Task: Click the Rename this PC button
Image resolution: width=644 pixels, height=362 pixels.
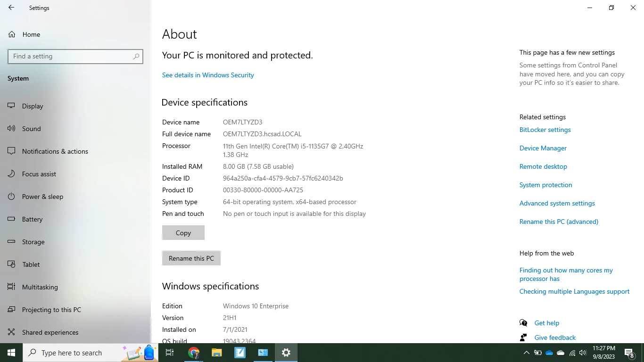Action: 191,258
